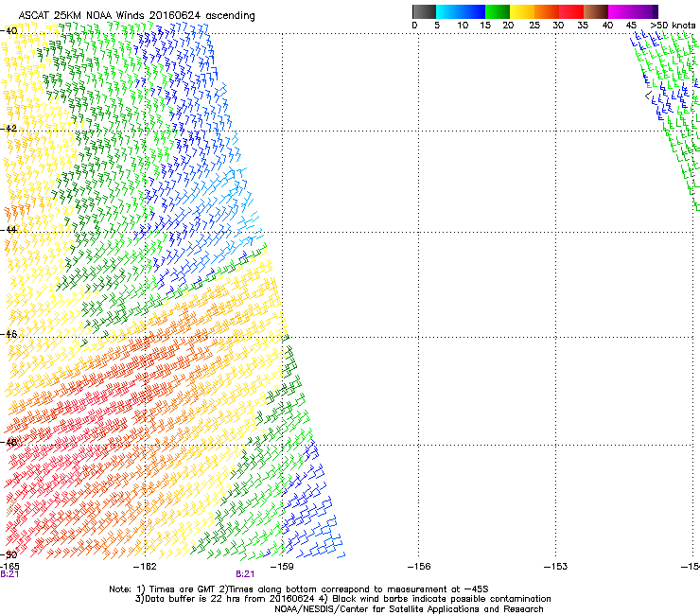
Task: Click the '-153' longitude label
Action: pyautogui.click(x=555, y=567)
